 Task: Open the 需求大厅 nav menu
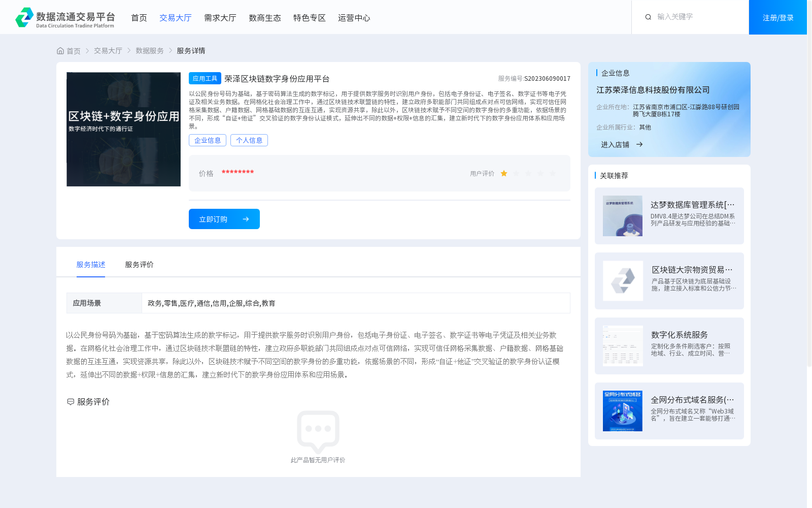tap(220, 18)
